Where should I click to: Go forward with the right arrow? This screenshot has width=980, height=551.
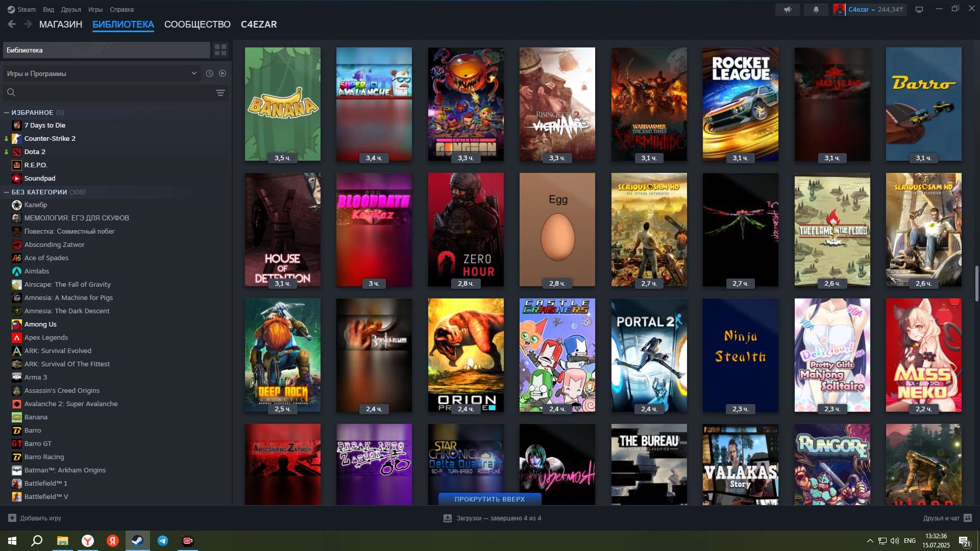28,24
